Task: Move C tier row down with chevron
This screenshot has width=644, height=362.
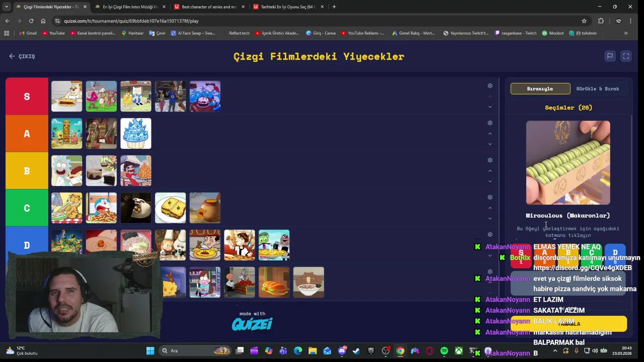Action: click(490, 218)
